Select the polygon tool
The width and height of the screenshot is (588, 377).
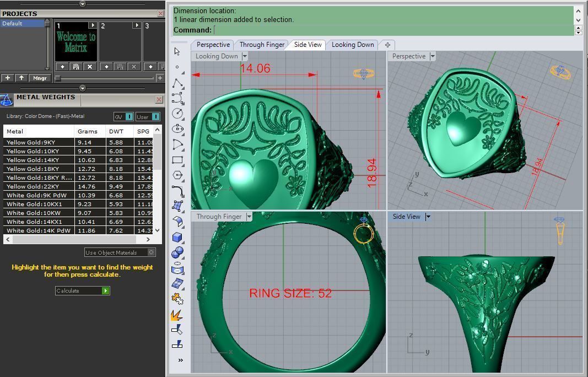(177, 175)
